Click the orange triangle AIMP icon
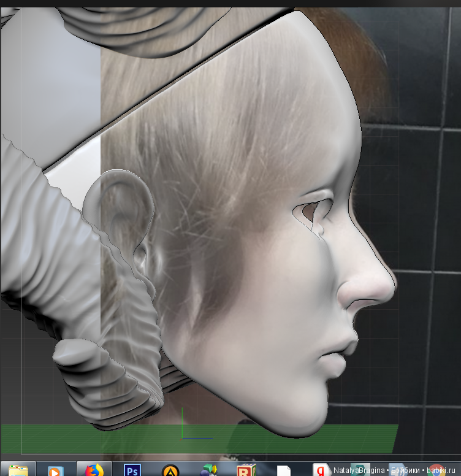The height and width of the screenshot is (476, 461). [169, 470]
